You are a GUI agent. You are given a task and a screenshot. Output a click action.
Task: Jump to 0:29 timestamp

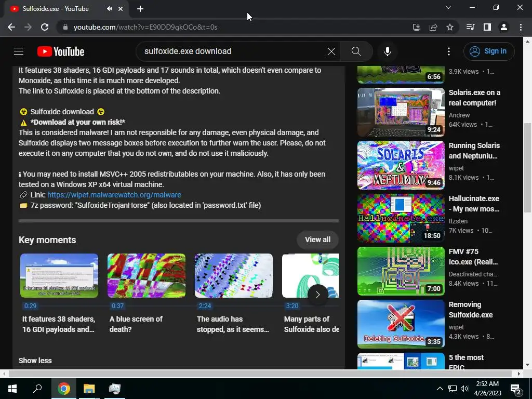pos(30,305)
